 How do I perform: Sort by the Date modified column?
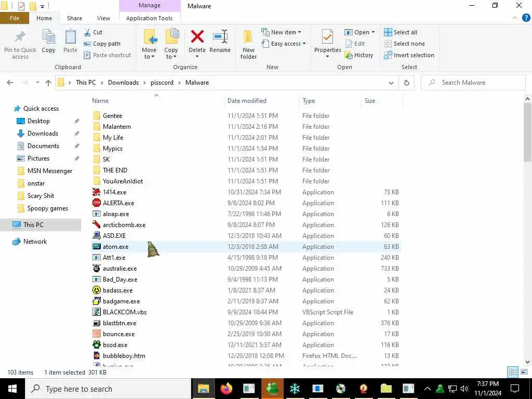pyautogui.click(x=247, y=101)
